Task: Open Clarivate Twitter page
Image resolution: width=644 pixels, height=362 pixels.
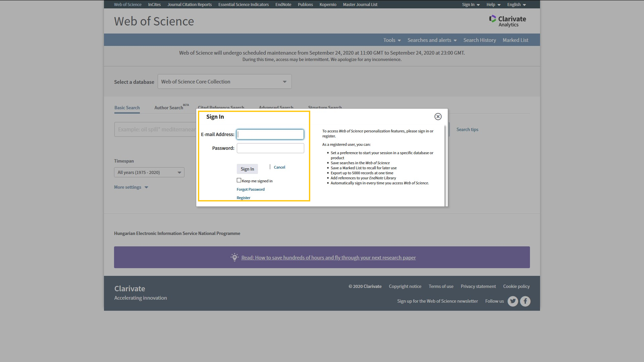Action: point(513,301)
